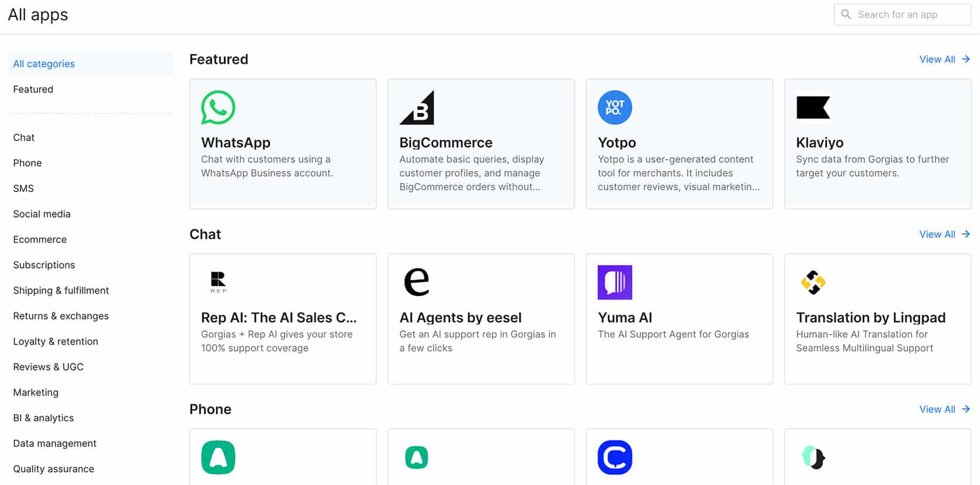Open the WhatsApp app icon
The height and width of the screenshot is (485, 980).
(x=218, y=107)
